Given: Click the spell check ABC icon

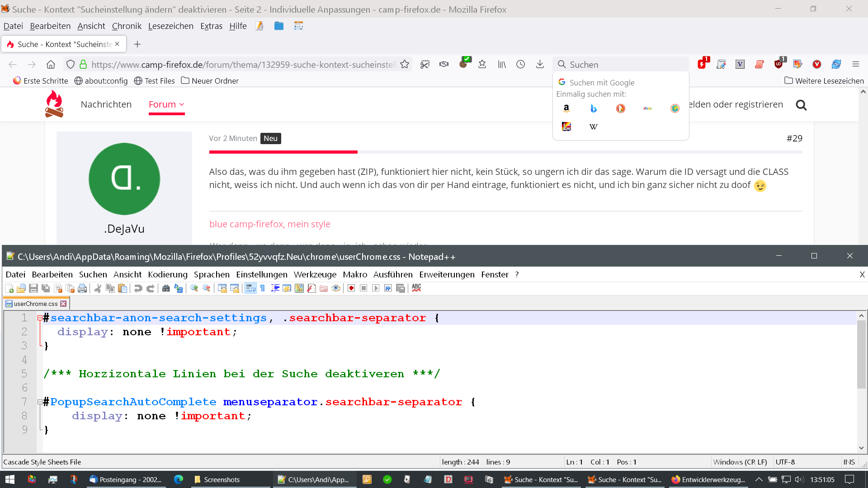Looking at the screenshot, I should click(x=416, y=288).
